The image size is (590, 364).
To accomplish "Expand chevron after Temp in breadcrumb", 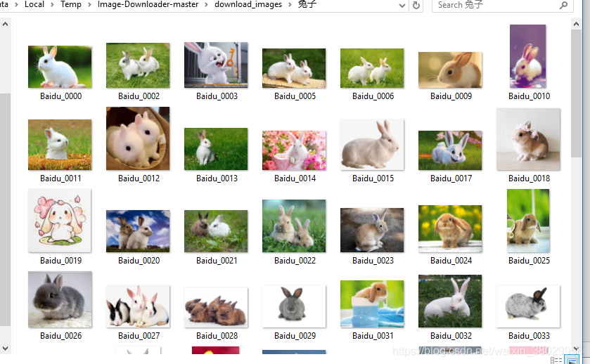I will 89,5.
